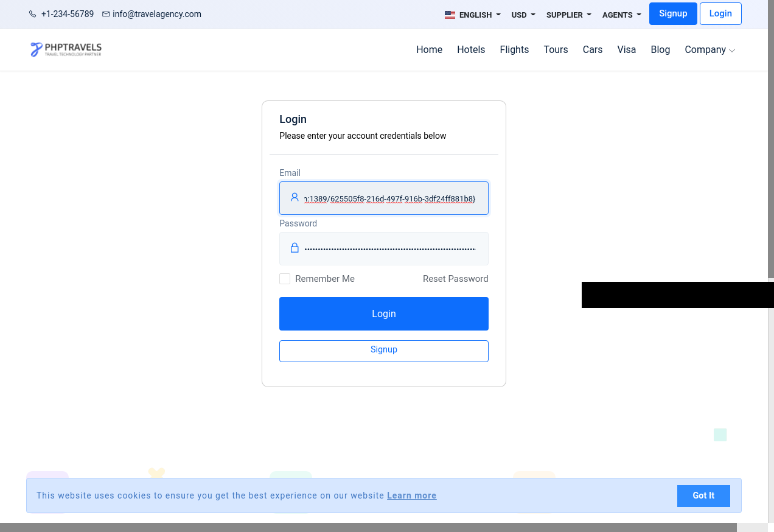Click the PHPTRAVELS logo

[x=66, y=49]
